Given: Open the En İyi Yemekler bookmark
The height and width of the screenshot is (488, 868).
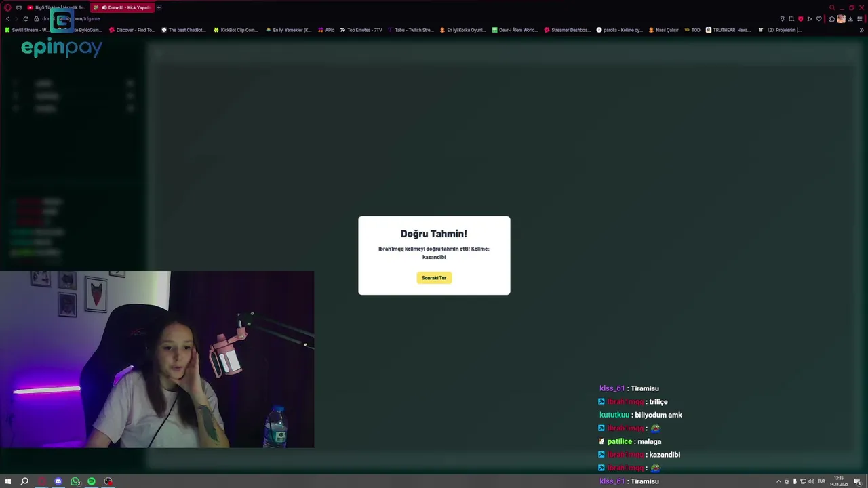Looking at the screenshot, I should pyautogui.click(x=288, y=30).
